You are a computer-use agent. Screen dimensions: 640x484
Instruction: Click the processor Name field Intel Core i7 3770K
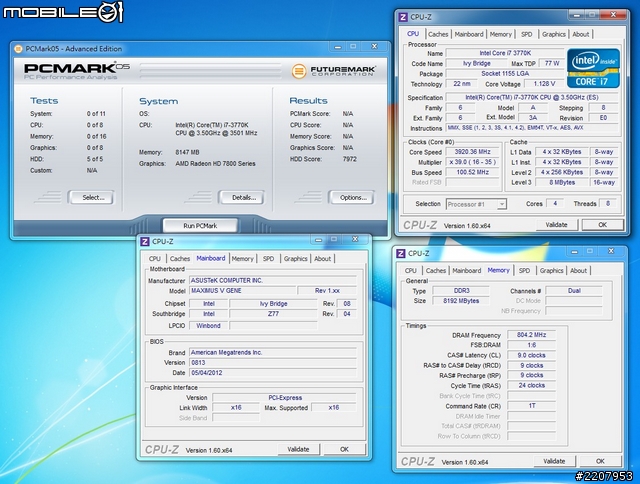click(x=505, y=53)
